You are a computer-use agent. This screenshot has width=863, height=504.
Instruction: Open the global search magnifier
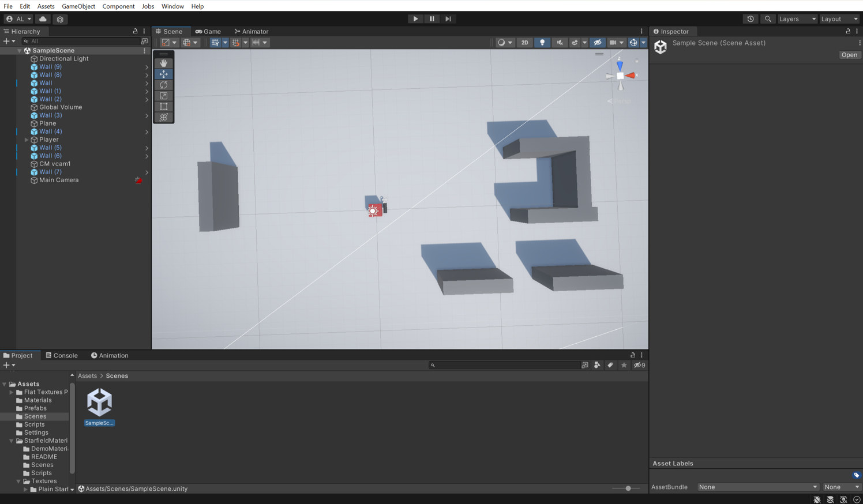pyautogui.click(x=768, y=19)
